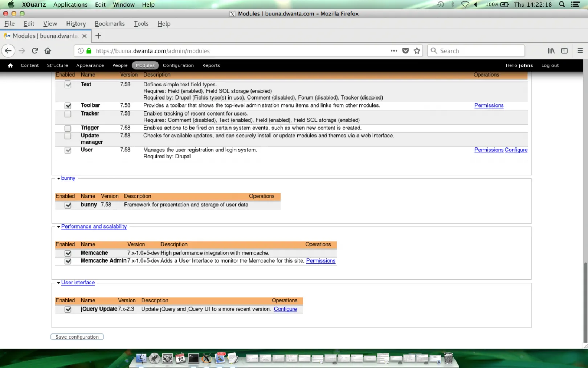
Task: Collapse the User interface fieldset
Action: pyautogui.click(x=78, y=282)
